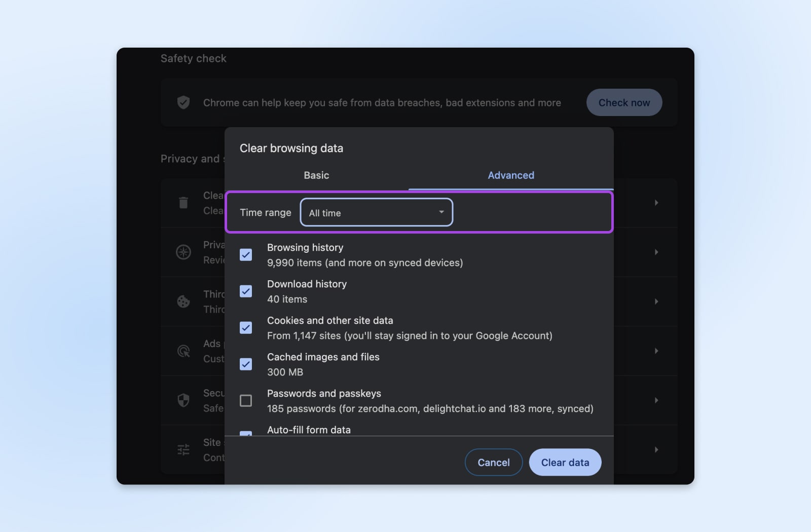Enable the Passwords and passkeys checkbox
Screen dimensions: 811x532
[x=246, y=401]
